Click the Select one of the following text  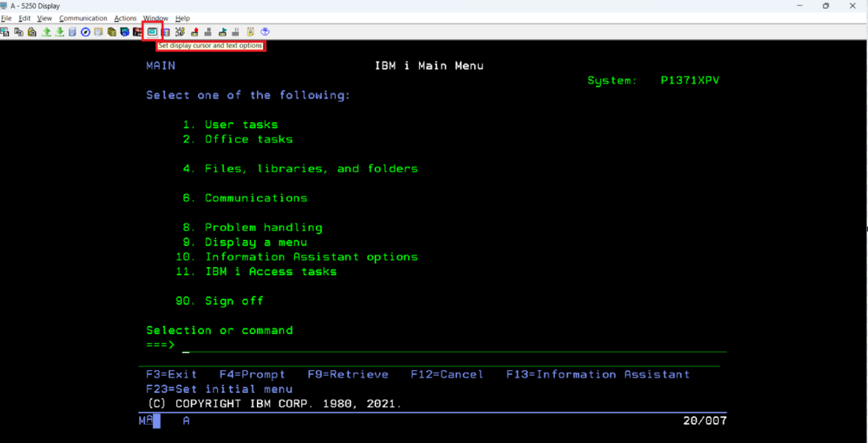(249, 95)
